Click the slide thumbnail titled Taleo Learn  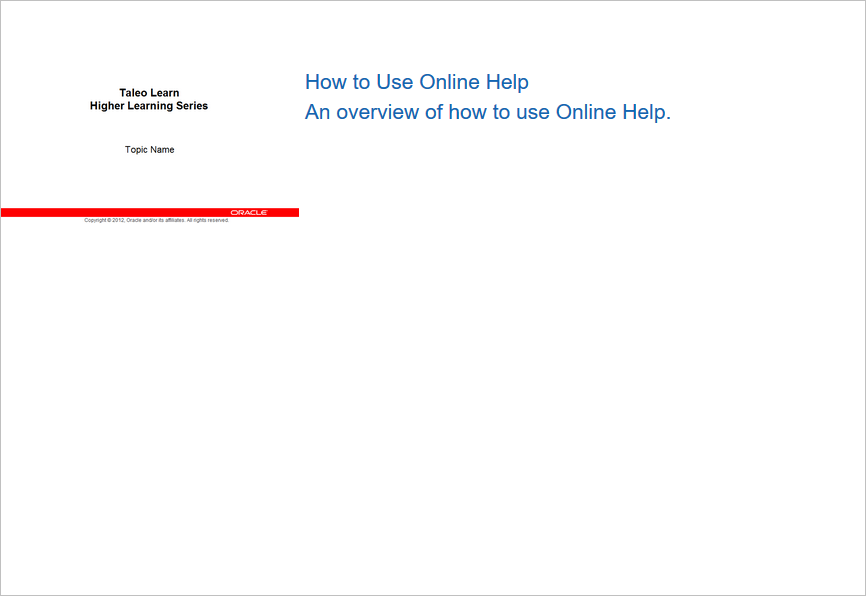pyautogui.click(x=150, y=113)
